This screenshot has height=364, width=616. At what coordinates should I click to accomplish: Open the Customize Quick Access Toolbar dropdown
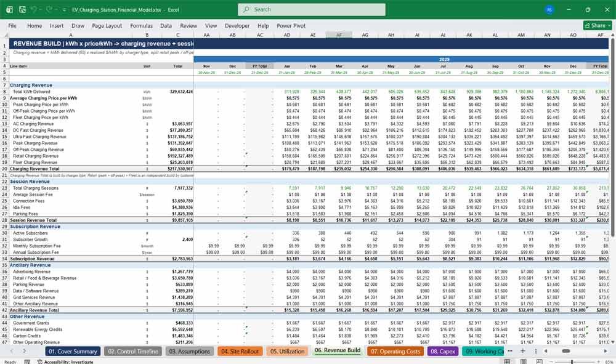[x=64, y=10]
